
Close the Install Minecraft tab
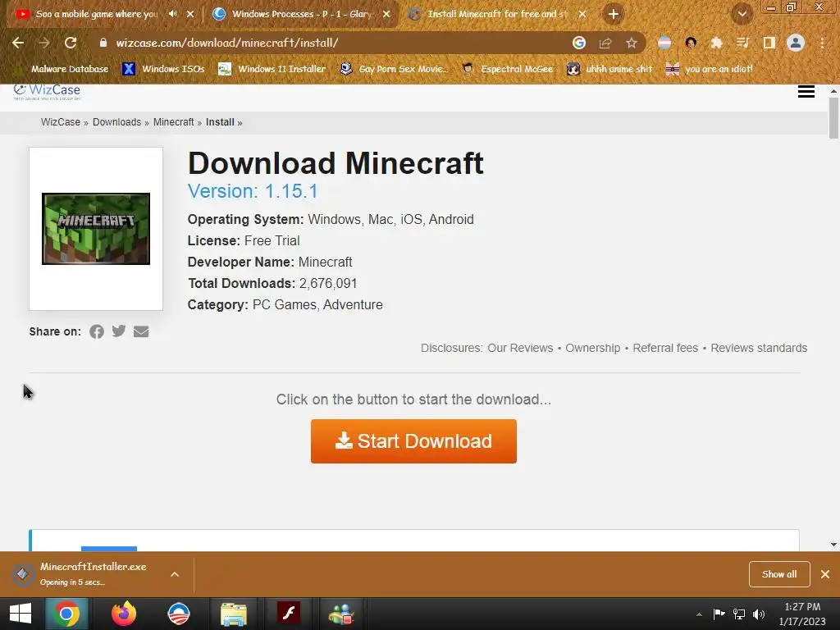click(582, 14)
